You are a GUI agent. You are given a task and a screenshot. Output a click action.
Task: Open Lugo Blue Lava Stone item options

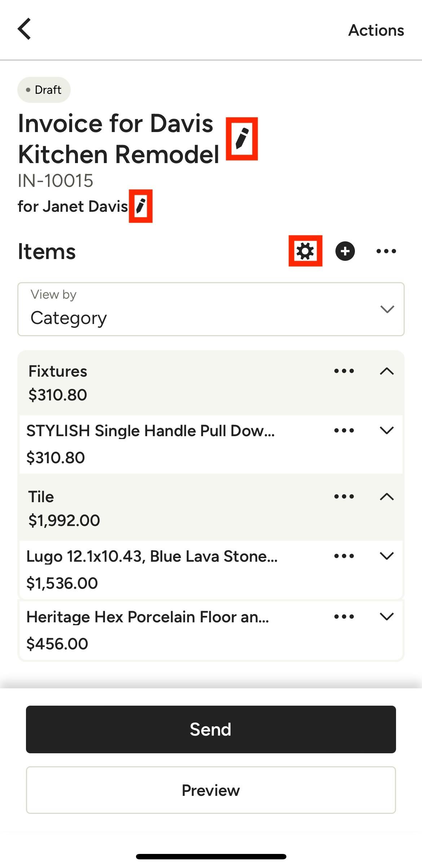[x=344, y=556]
